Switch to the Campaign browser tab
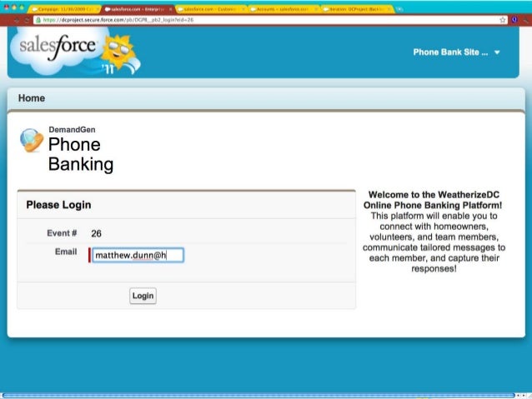This screenshot has height=399, width=532. (64, 9)
